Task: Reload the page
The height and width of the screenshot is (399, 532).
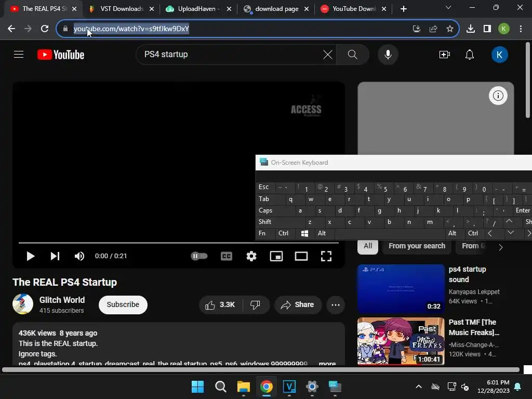Action: (45, 29)
